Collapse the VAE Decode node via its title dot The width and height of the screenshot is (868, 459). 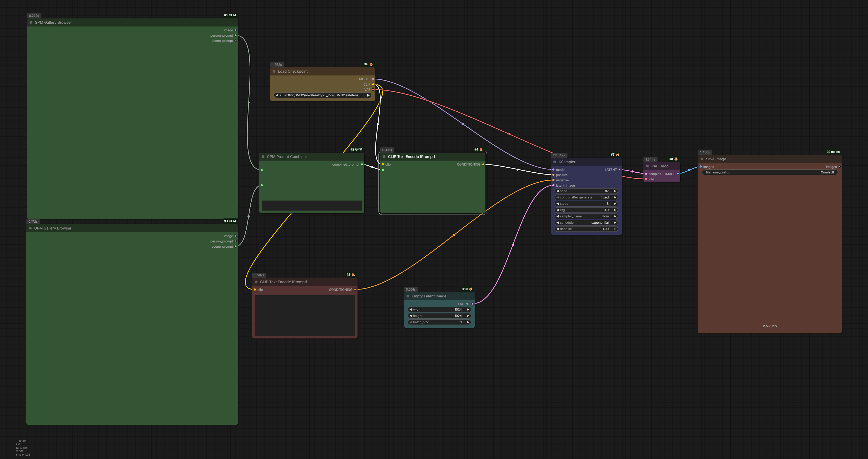[647, 166]
